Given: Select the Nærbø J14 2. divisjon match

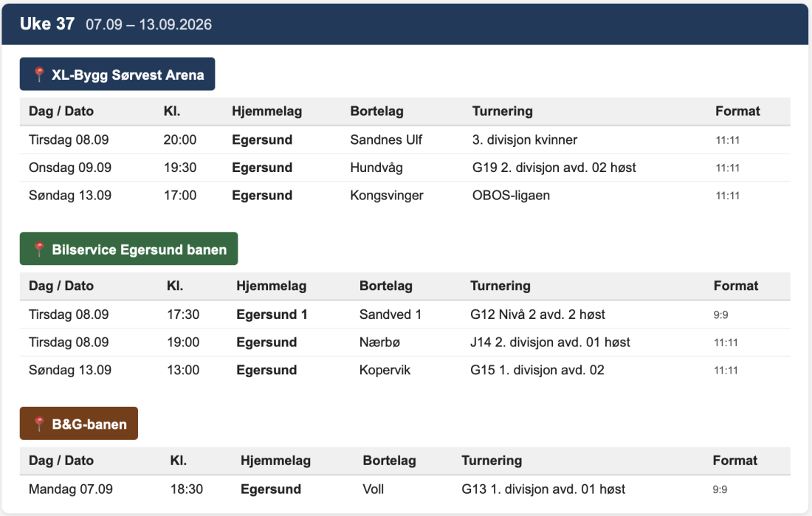Looking at the screenshot, I should [405, 343].
